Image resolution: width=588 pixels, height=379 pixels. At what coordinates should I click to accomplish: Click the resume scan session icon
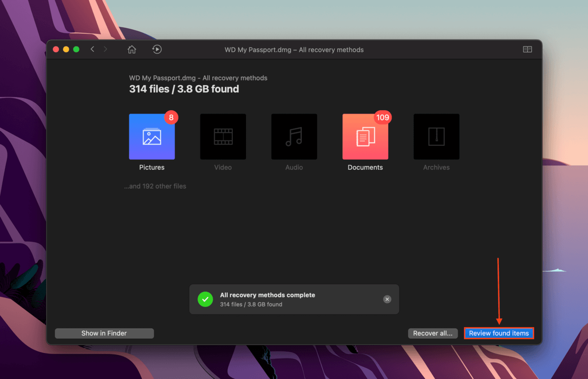coord(157,49)
